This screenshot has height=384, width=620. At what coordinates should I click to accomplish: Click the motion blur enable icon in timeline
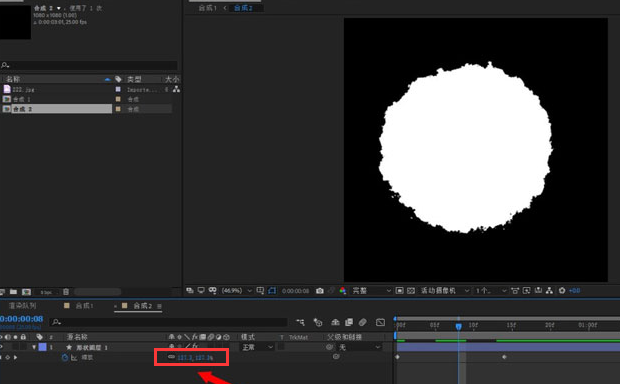pyautogui.click(x=363, y=322)
